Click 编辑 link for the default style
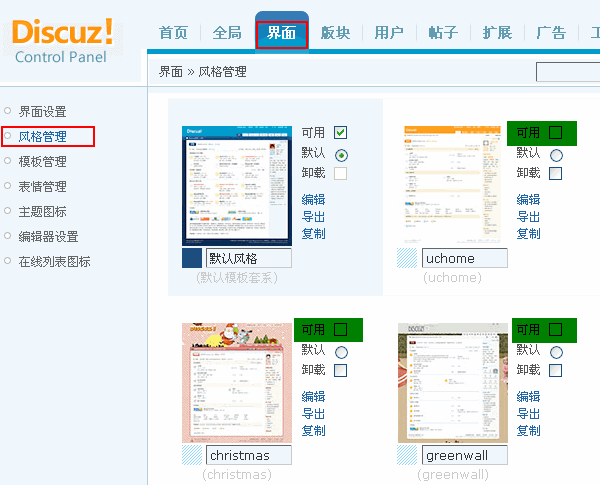This screenshot has width=600, height=485. pyautogui.click(x=313, y=199)
